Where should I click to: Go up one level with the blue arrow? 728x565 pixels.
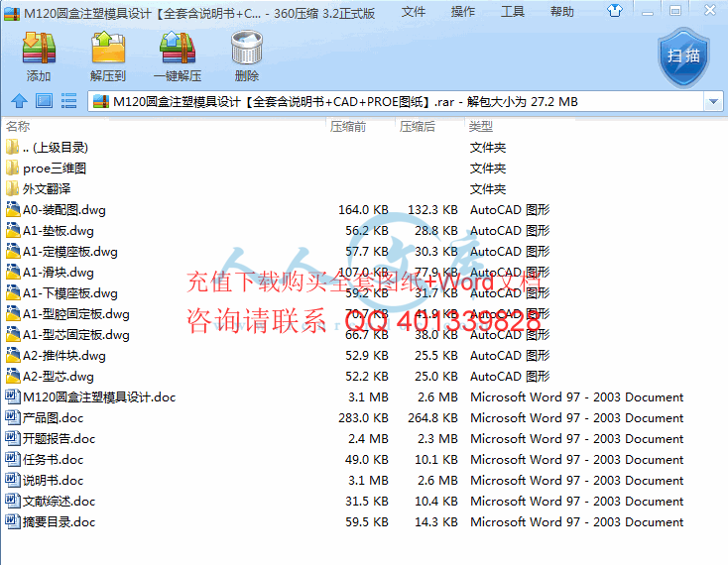[x=19, y=101]
